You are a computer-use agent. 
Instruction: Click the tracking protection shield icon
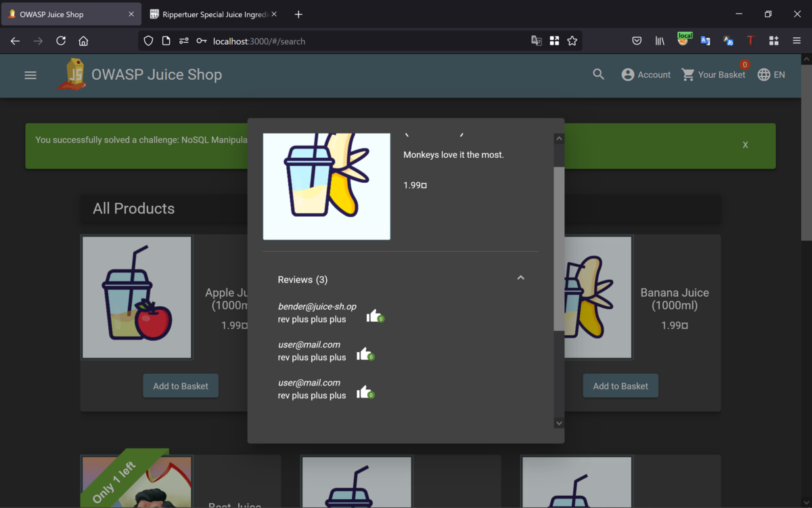point(149,41)
